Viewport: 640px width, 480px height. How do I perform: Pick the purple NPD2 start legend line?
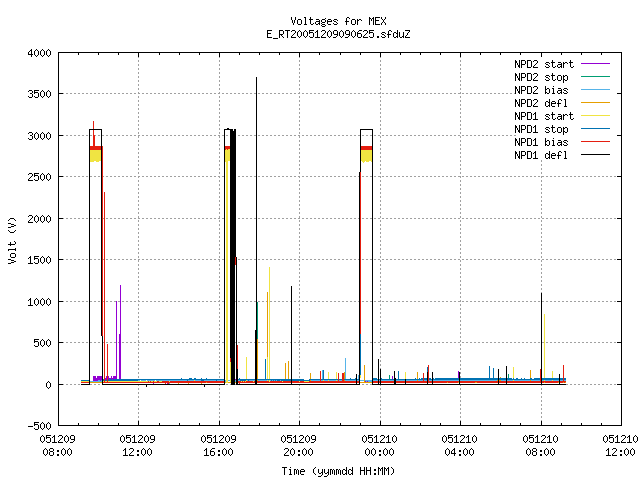coord(596,64)
